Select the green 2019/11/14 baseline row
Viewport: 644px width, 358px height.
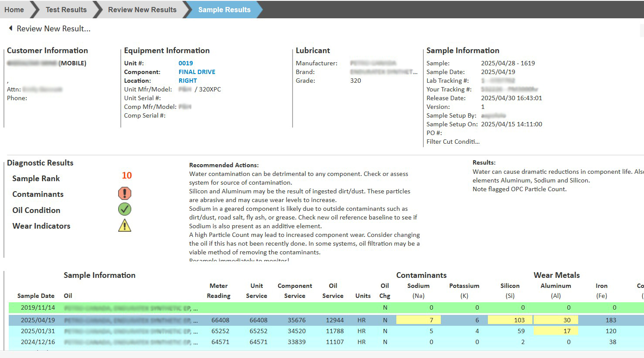click(x=37, y=307)
